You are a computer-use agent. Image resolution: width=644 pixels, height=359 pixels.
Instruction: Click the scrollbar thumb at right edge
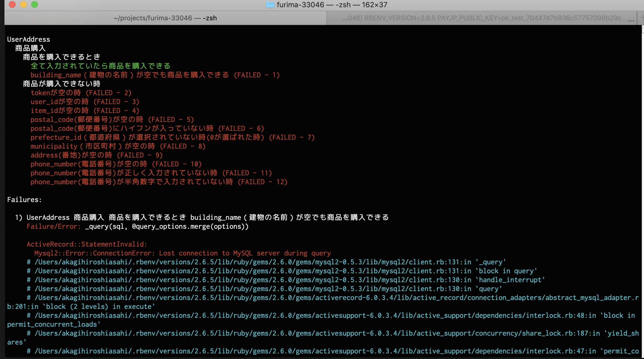pos(643,29)
